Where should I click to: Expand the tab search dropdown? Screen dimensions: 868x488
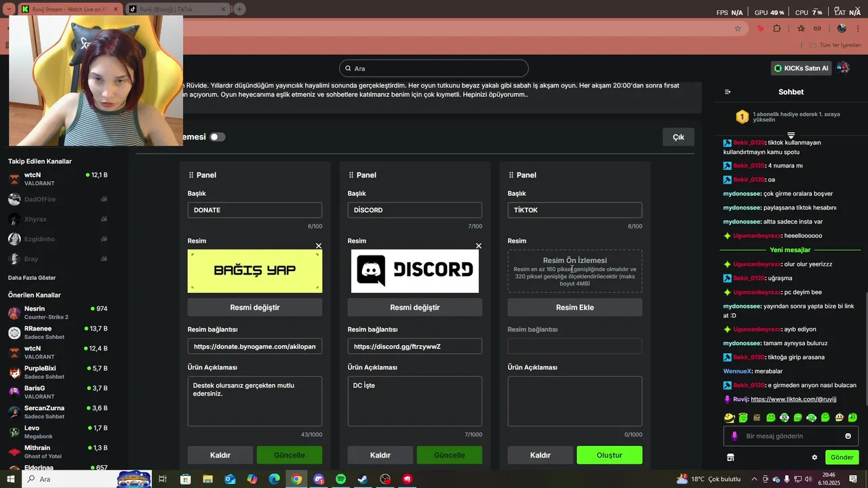point(9,9)
